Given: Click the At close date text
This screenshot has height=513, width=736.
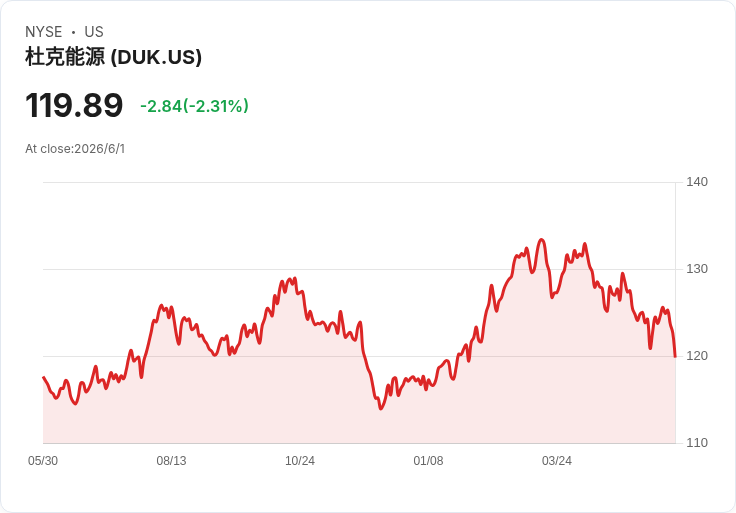Looking at the screenshot, I should pyautogui.click(x=75, y=149).
